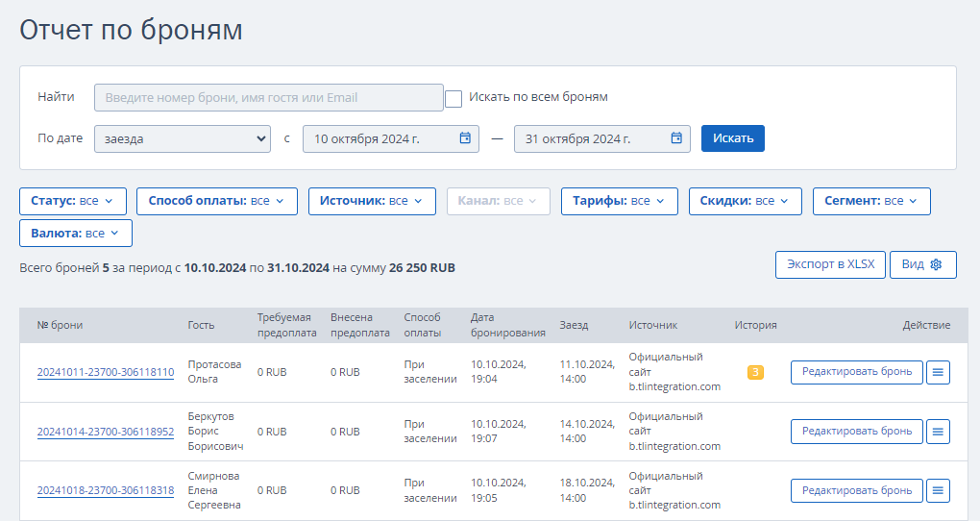
Task: Expand Канал: все filter
Action: (498, 202)
